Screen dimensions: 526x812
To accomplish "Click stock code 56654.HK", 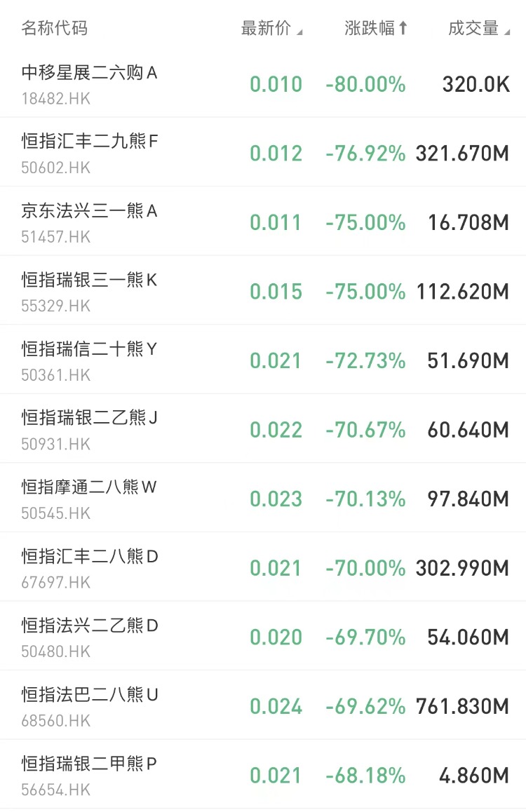I will pyautogui.click(x=55, y=790).
